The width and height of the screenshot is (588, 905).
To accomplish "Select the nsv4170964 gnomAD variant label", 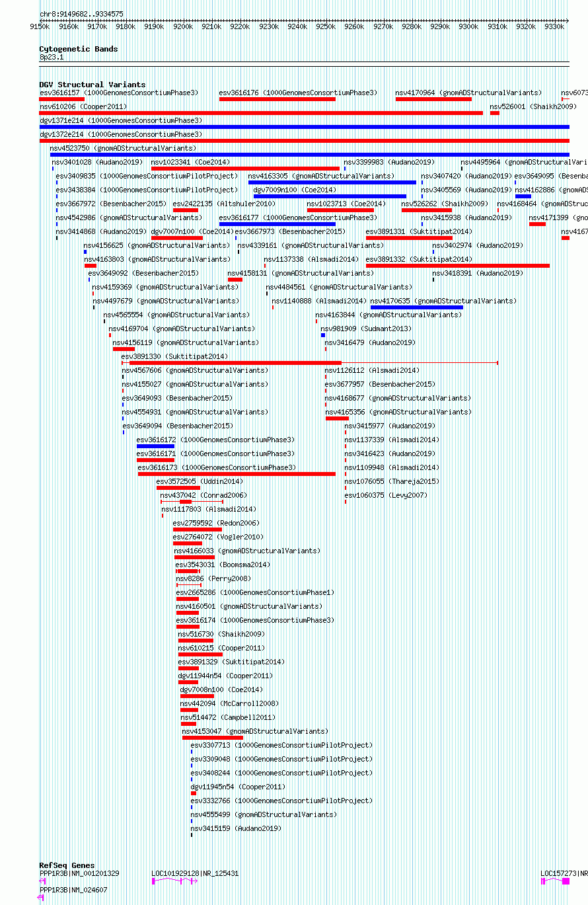I will coord(468,93).
